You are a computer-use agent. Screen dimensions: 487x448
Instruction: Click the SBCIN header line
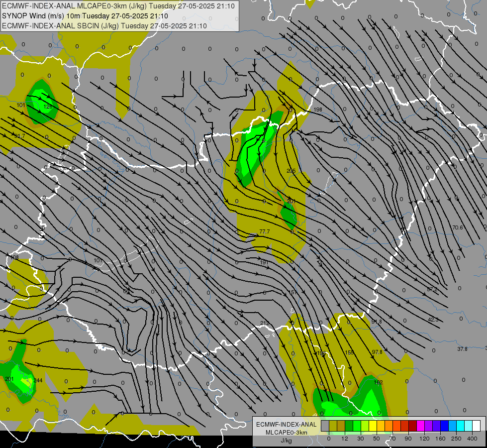click(x=104, y=26)
